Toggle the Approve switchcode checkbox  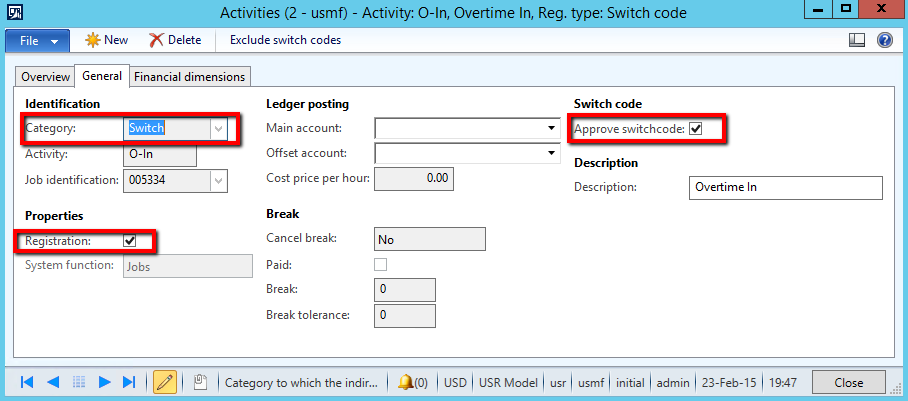click(696, 129)
